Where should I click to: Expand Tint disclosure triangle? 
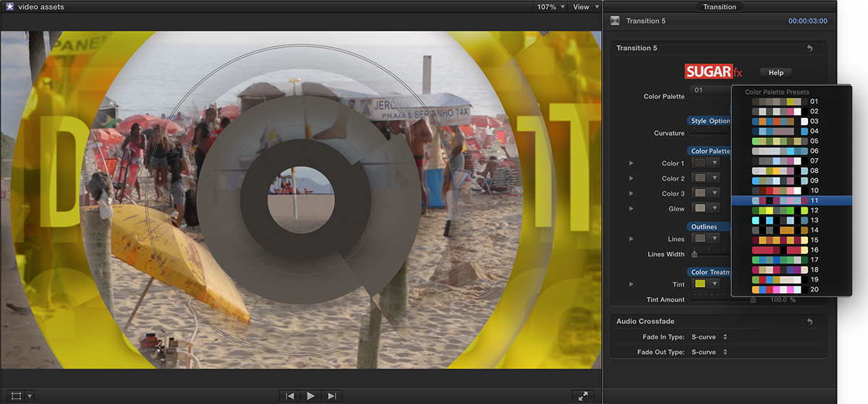coord(631,284)
